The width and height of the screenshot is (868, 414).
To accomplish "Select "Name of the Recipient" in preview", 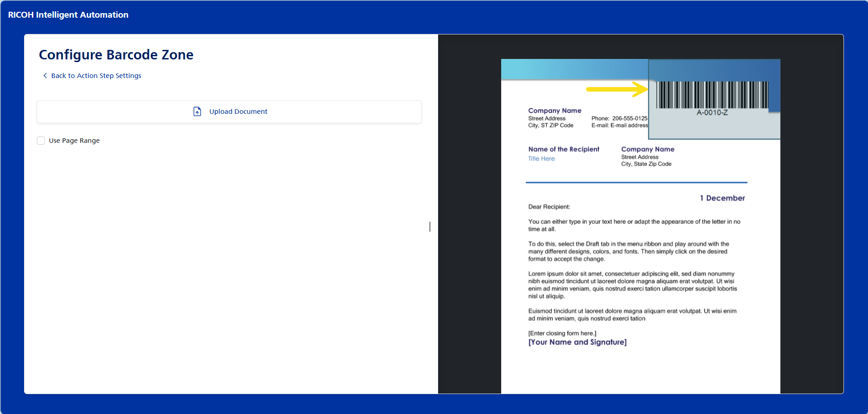I will [563, 149].
